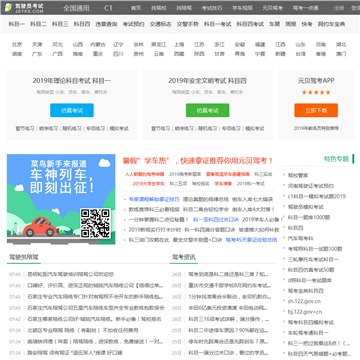Click the 注册 register link
The width and height of the screenshot is (360, 360).
[x=339, y=8]
